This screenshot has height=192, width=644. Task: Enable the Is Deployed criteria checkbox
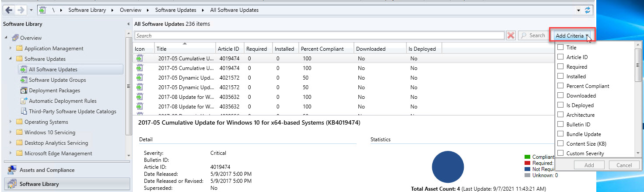(560, 105)
